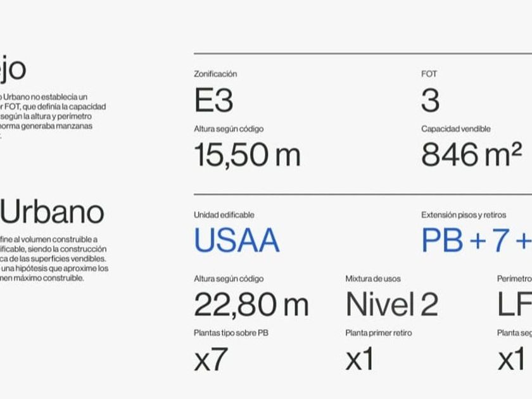The width and height of the screenshot is (532, 399).
Task: Select the 22,80 m height value
Action: tap(251, 305)
